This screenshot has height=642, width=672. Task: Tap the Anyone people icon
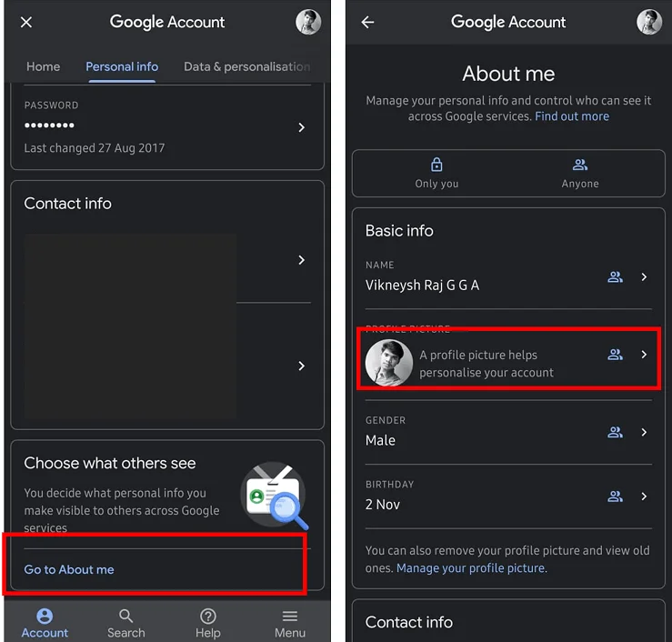(x=580, y=165)
